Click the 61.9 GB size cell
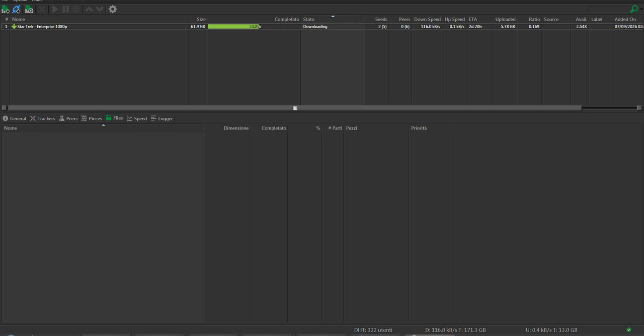The image size is (644, 336). [198, 26]
